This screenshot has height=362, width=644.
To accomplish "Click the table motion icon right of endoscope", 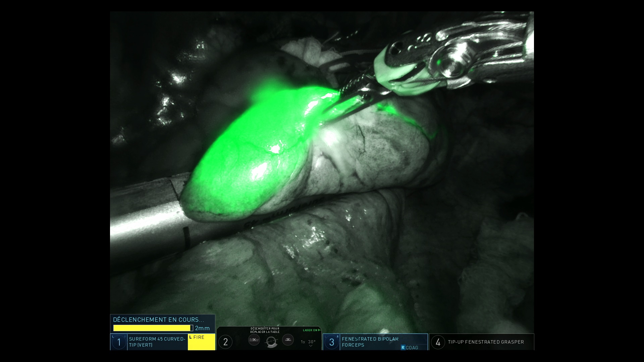I will 287,340.
